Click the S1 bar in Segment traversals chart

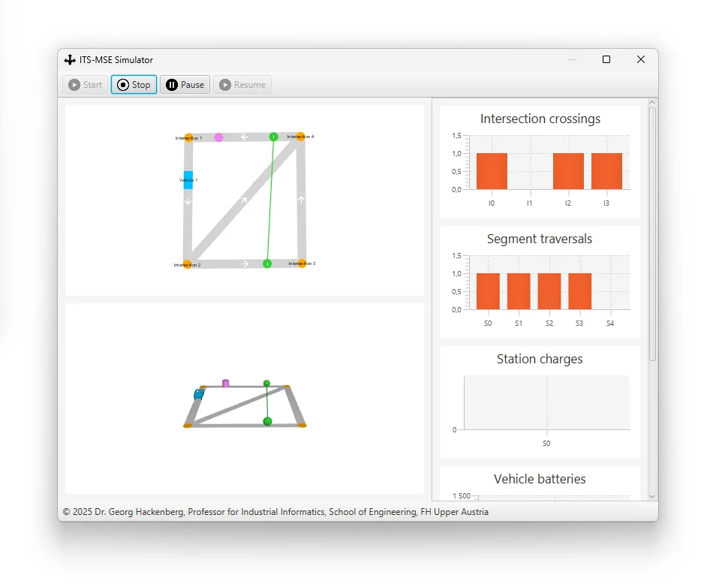point(519,291)
